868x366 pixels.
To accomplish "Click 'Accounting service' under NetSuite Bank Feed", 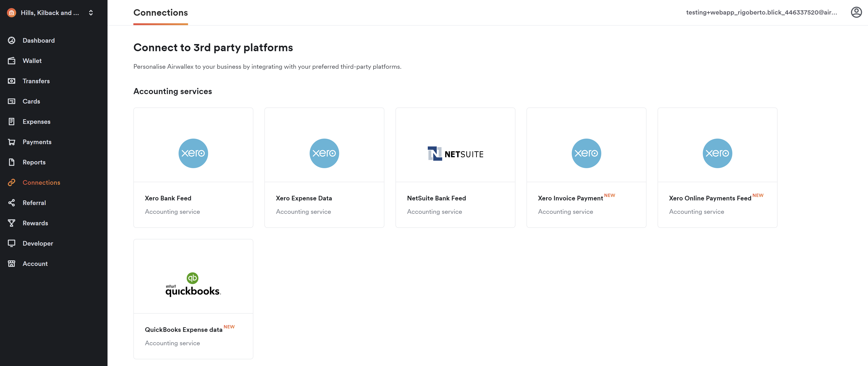I will pos(434,211).
